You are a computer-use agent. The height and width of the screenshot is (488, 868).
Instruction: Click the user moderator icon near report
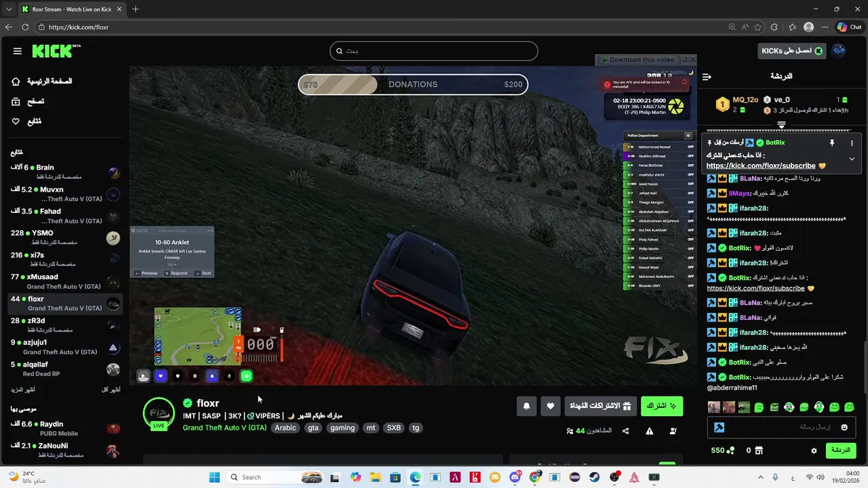coord(673,430)
